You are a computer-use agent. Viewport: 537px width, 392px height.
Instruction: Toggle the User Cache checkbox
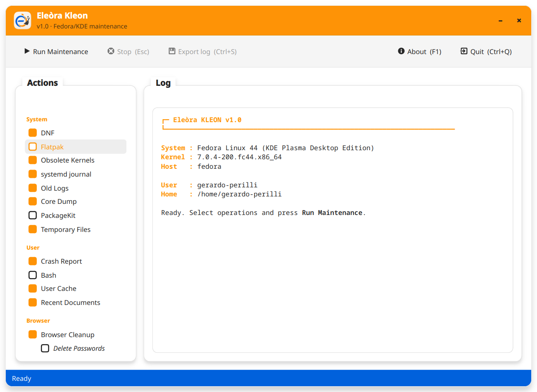coord(33,288)
